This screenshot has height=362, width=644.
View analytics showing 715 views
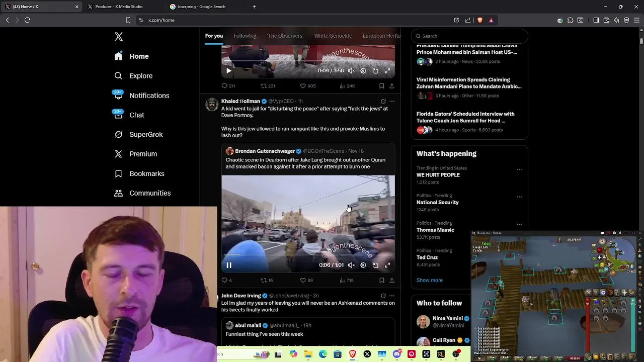tap(347, 281)
